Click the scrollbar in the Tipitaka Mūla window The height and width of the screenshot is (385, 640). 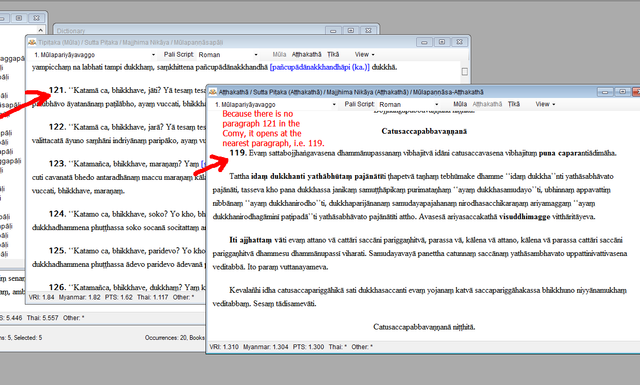[x=464, y=72]
